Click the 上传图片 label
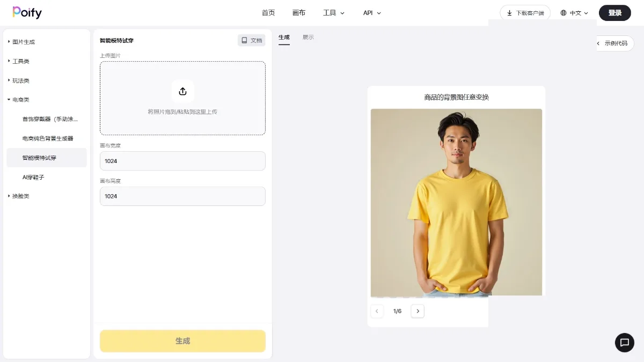 110,56
